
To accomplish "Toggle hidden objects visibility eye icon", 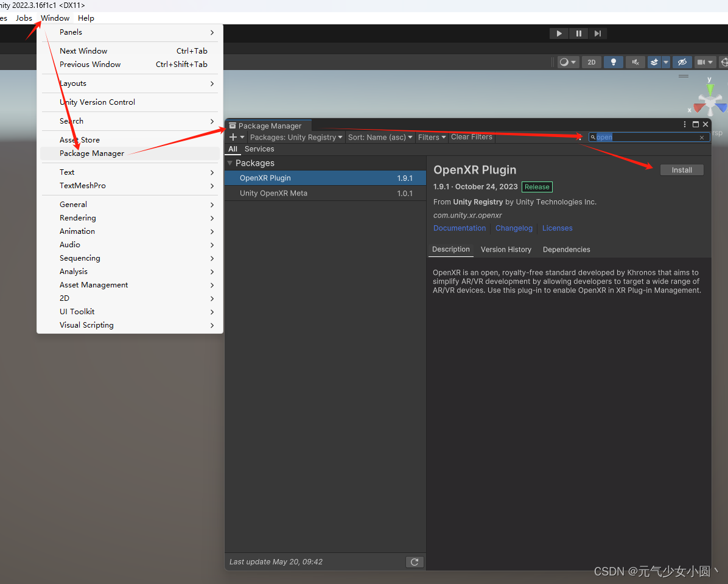I will tap(682, 62).
